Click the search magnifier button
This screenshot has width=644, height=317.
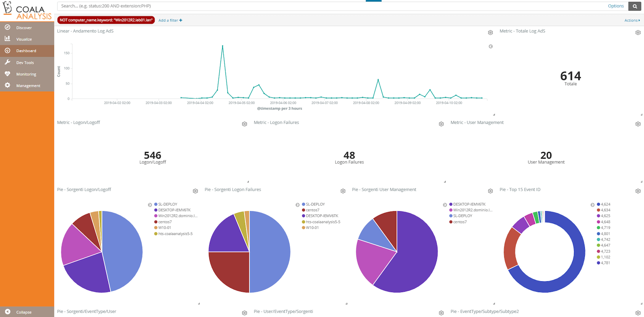pyautogui.click(x=635, y=6)
